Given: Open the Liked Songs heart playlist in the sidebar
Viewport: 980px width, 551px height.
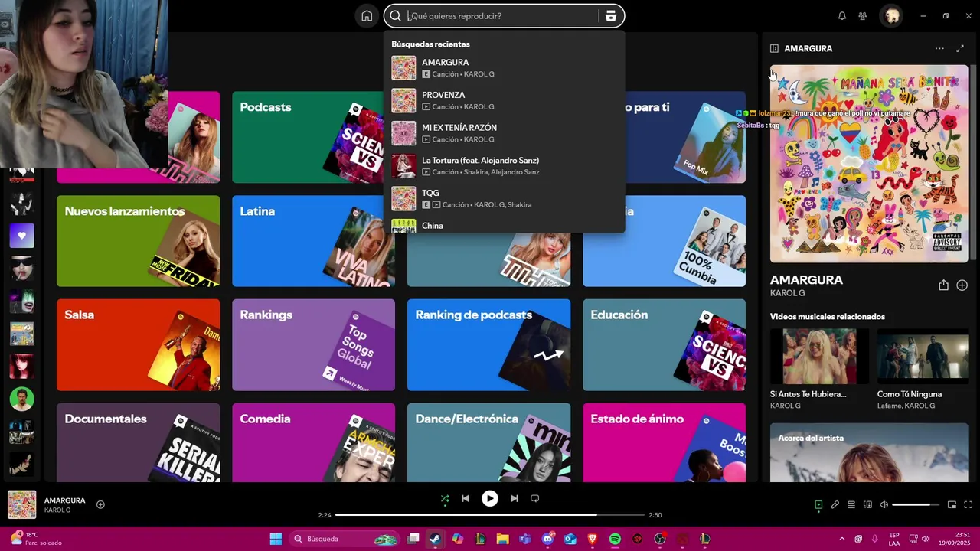Looking at the screenshot, I should coord(21,236).
